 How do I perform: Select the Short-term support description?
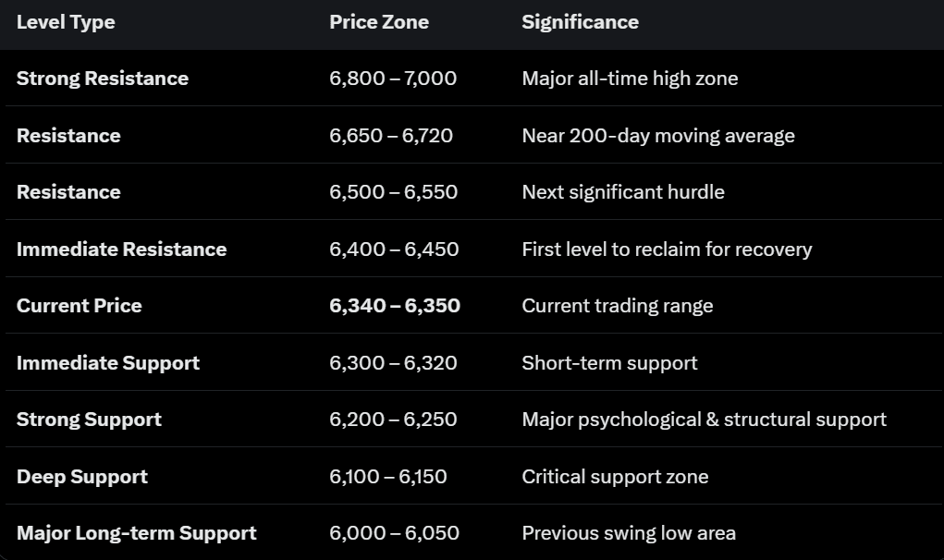[609, 363]
